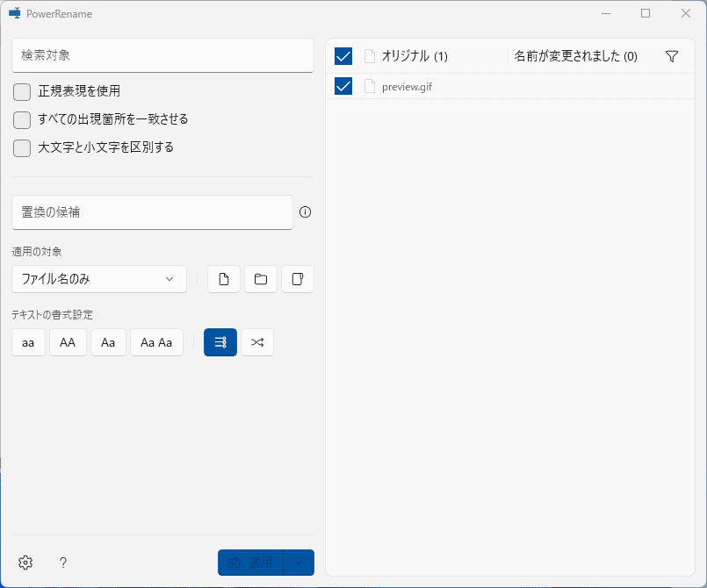The height and width of the screenshot is (588, 707).
Task: Uncheck the preview.gif checkbox
Action: pos(343,86)
